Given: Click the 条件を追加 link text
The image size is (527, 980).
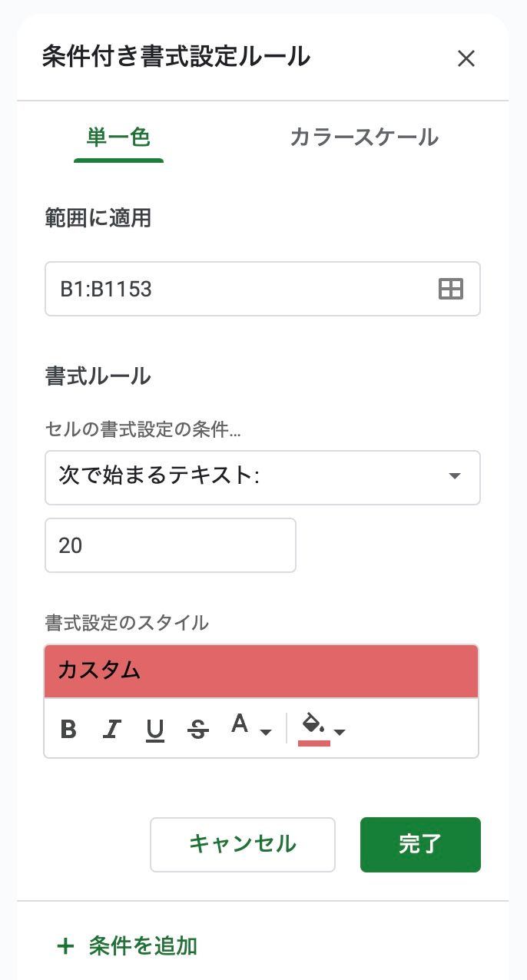Looking at the screenshot, I should coord(143,945).
